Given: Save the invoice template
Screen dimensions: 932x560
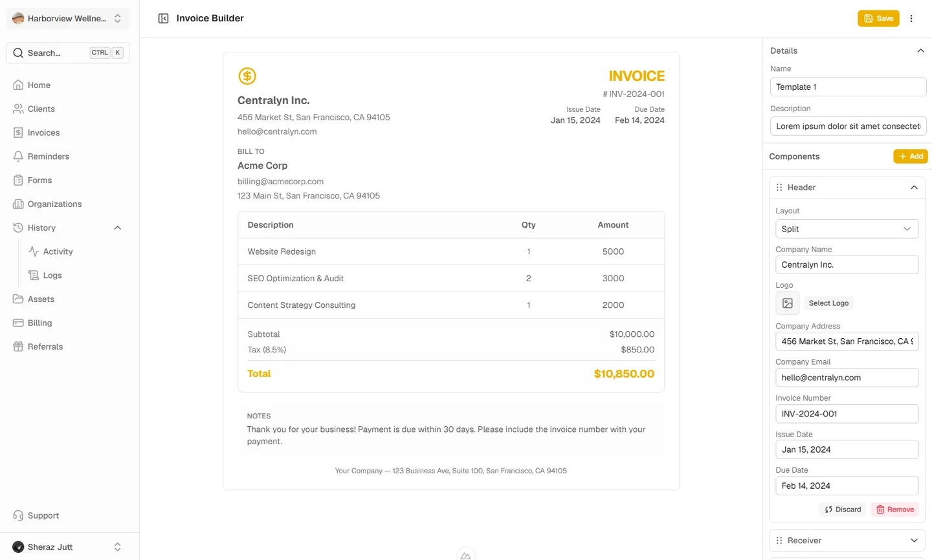Looking at the screenshot, I should (878, 18).
